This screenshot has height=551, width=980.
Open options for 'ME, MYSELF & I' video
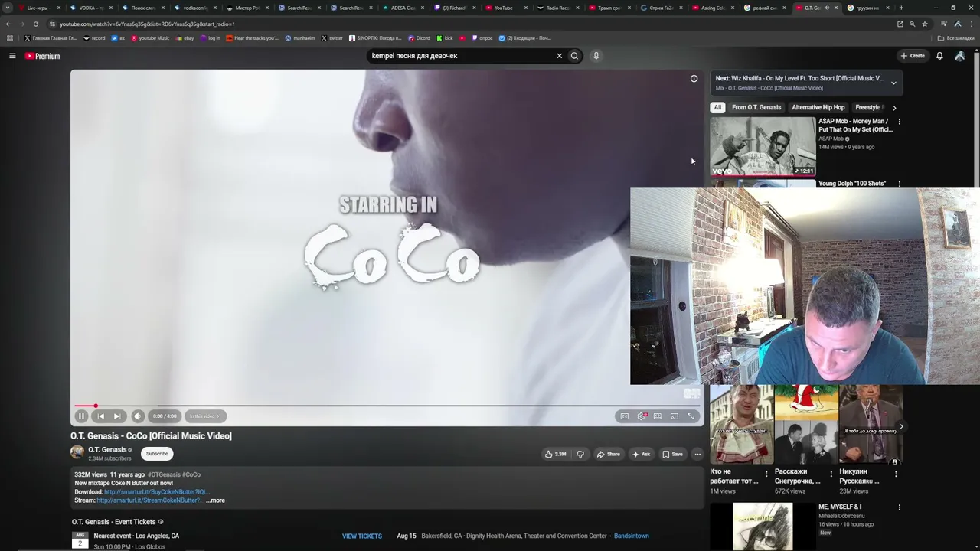(899, 507)
